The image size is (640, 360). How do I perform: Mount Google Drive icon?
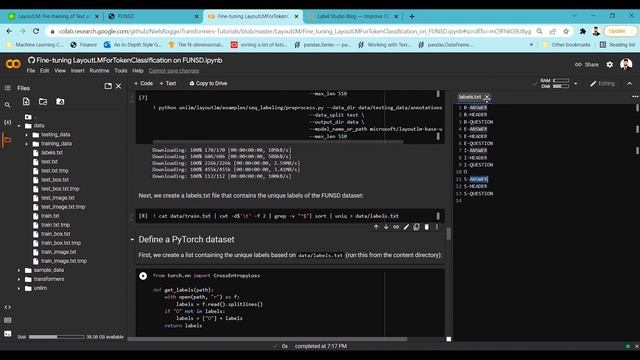click(60, 102)
